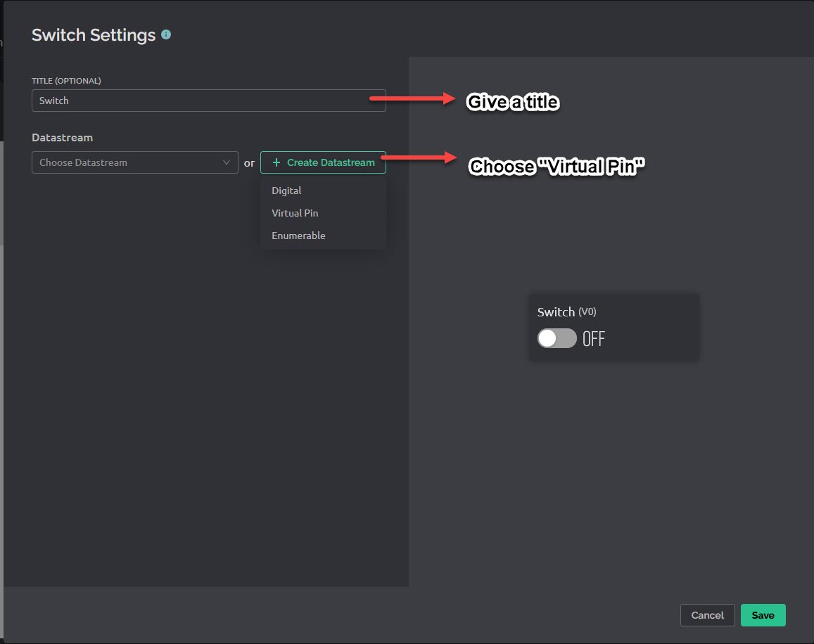This screenshot has height=644, width=814.
Task: Save the switch settings
Action: (x=763, y=615)
